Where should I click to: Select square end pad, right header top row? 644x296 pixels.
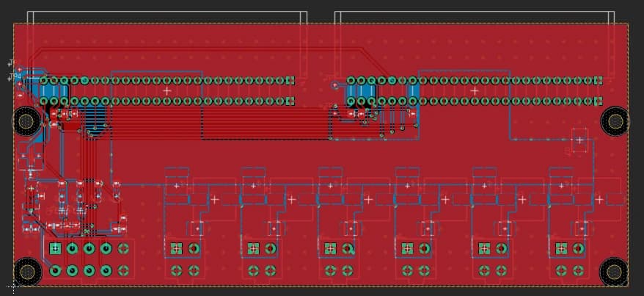click(598, 81)
